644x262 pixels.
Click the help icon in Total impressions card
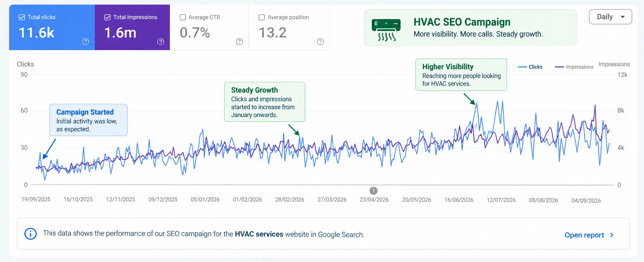point(161,42)
